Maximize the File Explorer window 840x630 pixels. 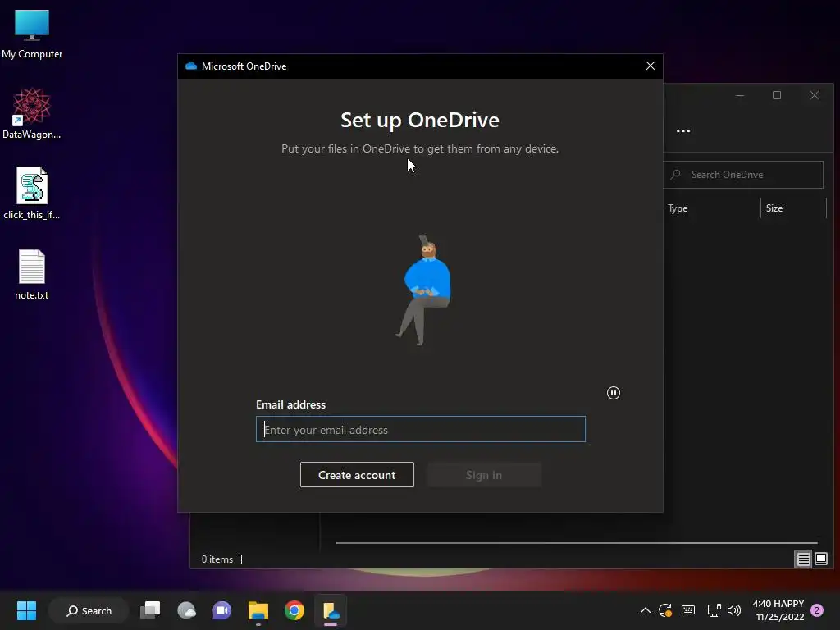(777, 95)
